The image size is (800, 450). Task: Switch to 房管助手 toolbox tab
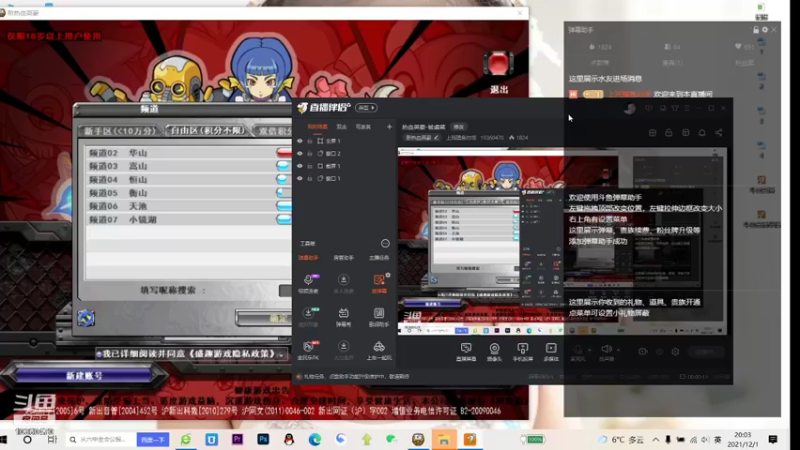click(343, 258)
